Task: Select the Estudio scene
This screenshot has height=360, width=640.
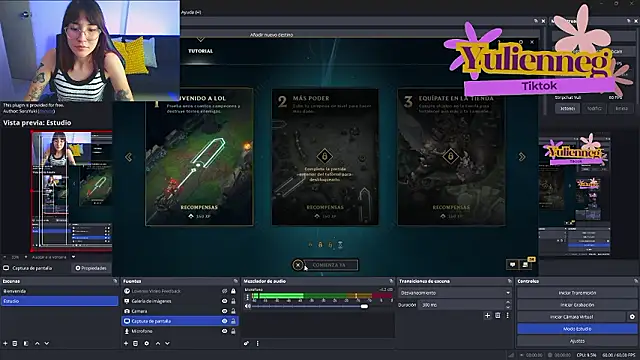Action: [x=60, y=301]
